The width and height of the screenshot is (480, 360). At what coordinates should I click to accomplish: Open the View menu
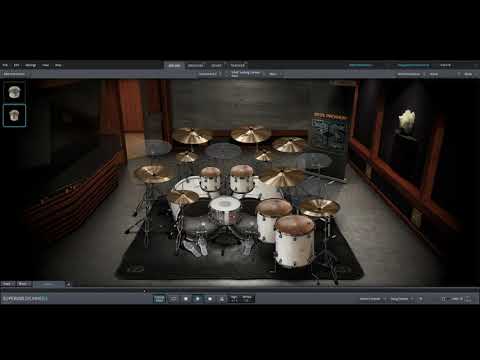(45, 65)
